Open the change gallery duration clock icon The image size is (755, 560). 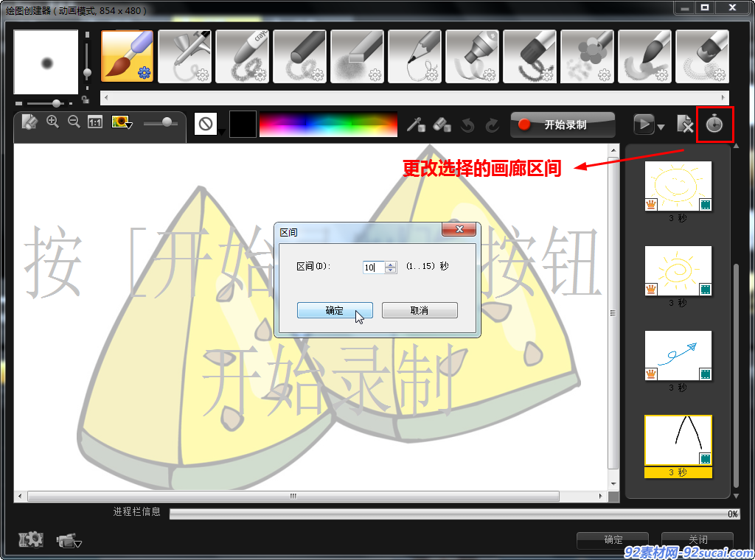tap(714, 124)
